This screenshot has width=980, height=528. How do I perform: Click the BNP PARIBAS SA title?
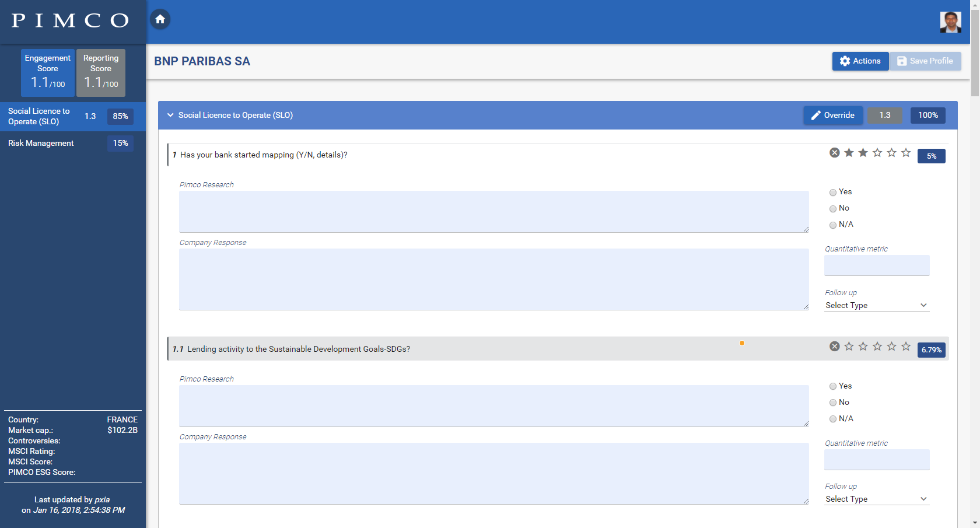(202, 61)
